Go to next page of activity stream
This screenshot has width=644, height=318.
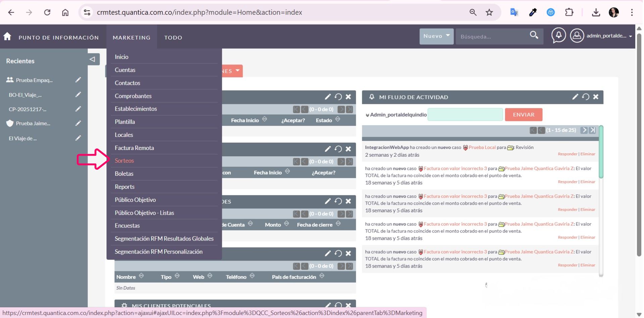584,130
